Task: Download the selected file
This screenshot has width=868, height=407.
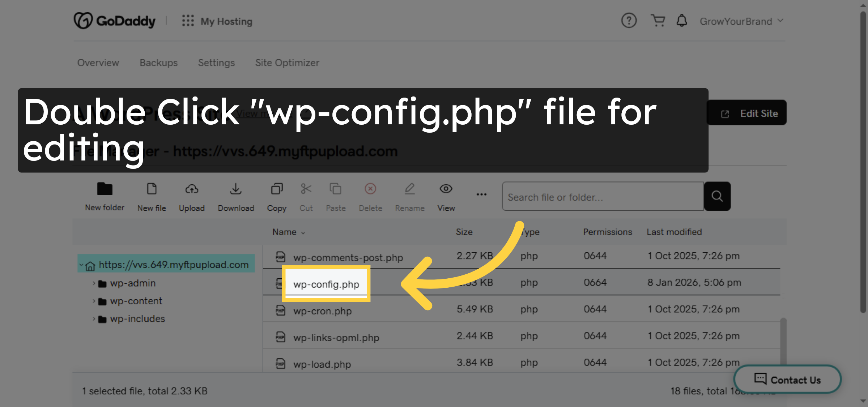Action: click(x=236, y=196)
